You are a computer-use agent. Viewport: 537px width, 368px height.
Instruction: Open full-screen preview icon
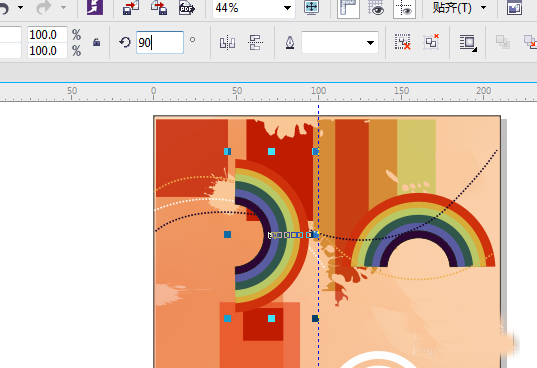click(311, 8)
